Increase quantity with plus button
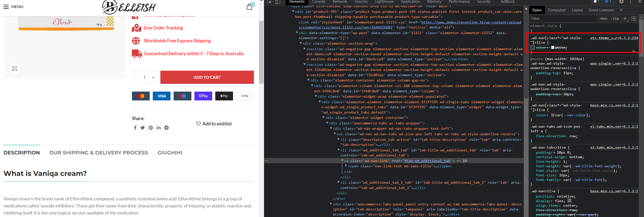The image size is (644, 217). click(x=153, y=77)
